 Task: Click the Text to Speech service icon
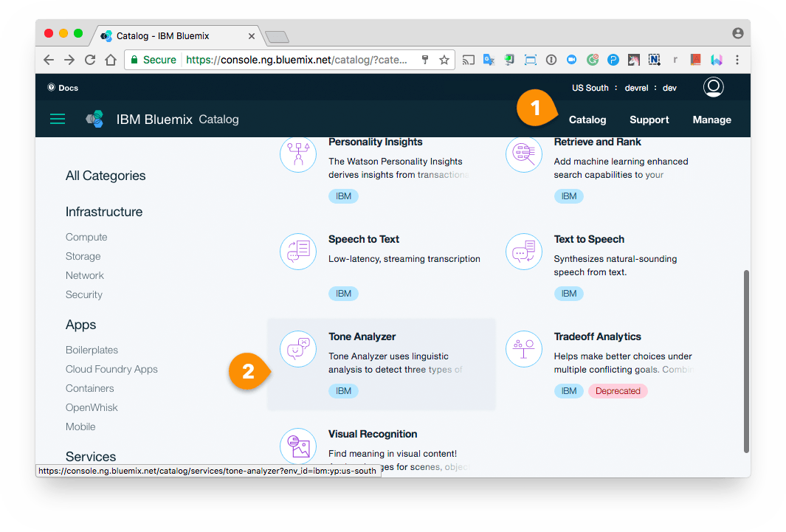(x=524, y=252)
